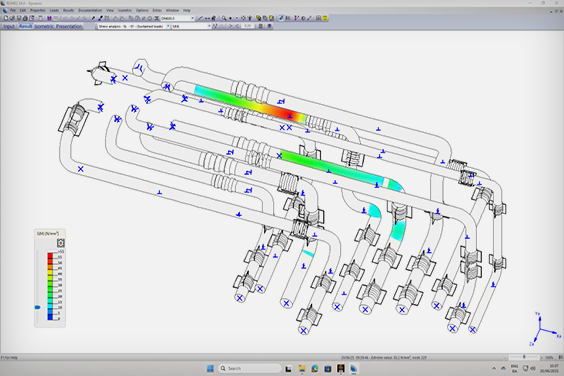Viewport: 564px width, 376px height.
Task: Click the Print preview toolbar icon
Action: point(32,18)
